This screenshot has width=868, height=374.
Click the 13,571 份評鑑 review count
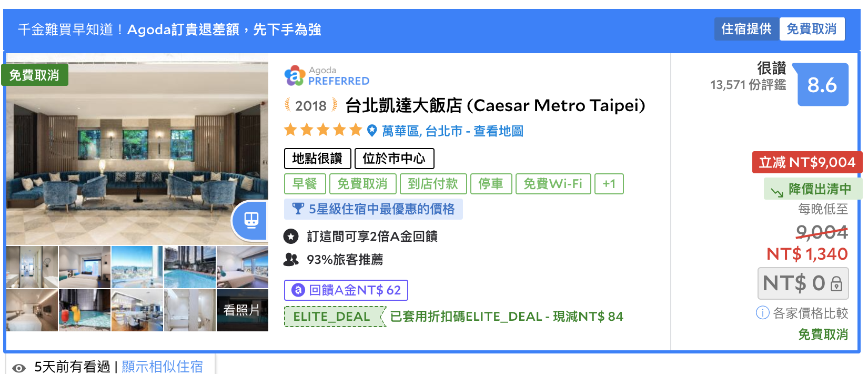point(748,85)
